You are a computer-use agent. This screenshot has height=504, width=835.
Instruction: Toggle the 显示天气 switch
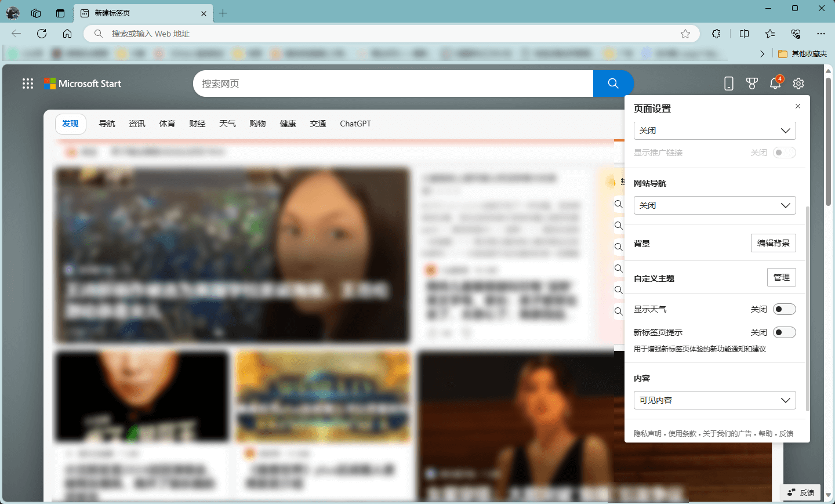(784, 309)
